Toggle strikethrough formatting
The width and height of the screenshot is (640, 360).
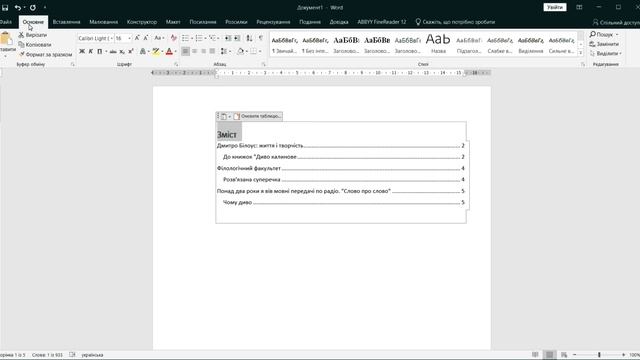113,51
